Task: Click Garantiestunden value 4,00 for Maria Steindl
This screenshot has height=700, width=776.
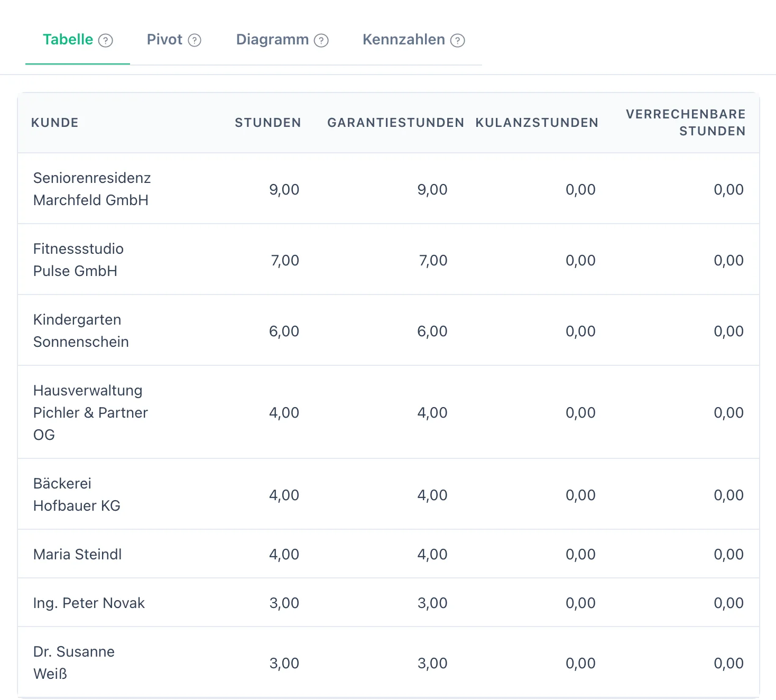Action: [432, 555]
